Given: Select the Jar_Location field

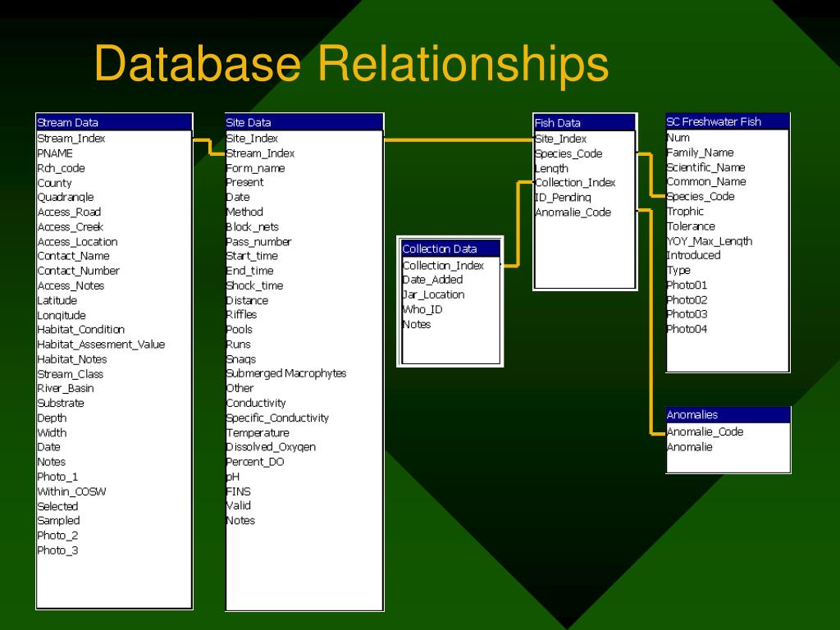Looking at the screenshot, I should pos(433,294).
